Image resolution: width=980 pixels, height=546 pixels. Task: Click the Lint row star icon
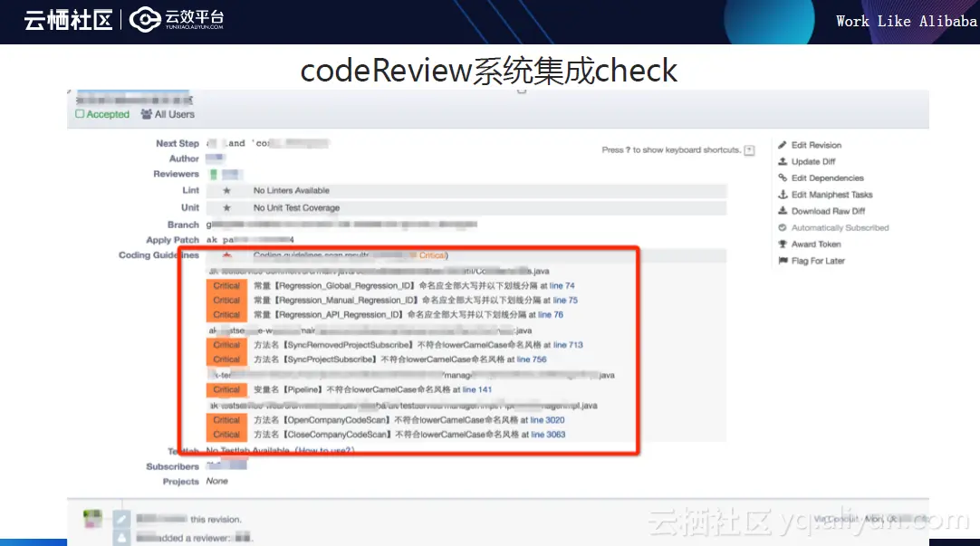coord(226,190)
